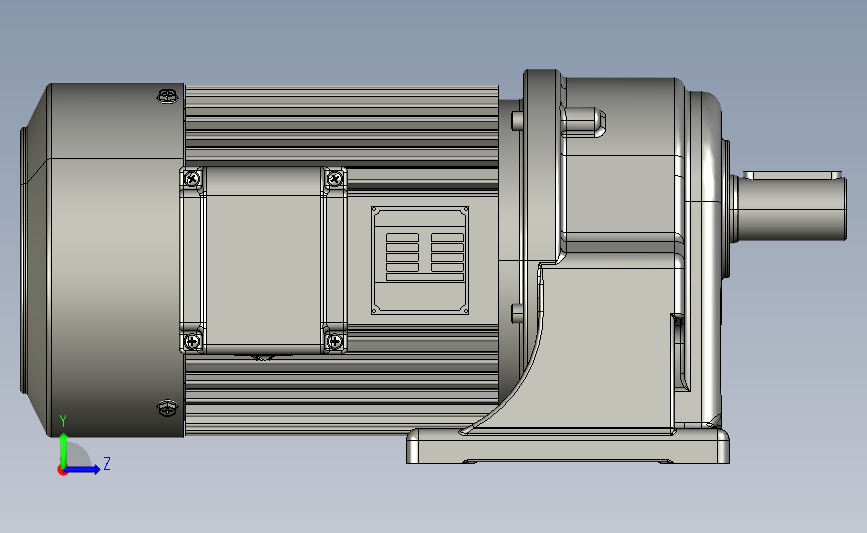The height and width of the screenshot is (533, 867).
Task: Click the green Y axis arrow
Action: (64, 451)
